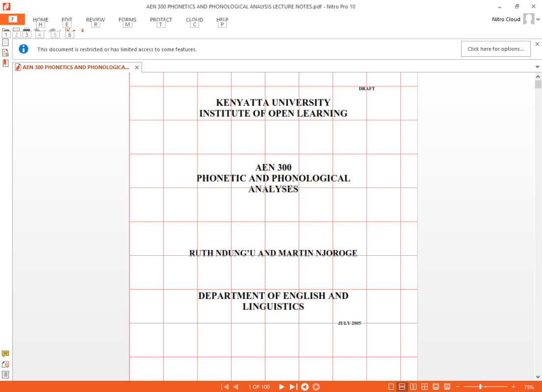Open the Comments panel icon at bottom-left
542x392 pixels.
click(x=5, y=354)
